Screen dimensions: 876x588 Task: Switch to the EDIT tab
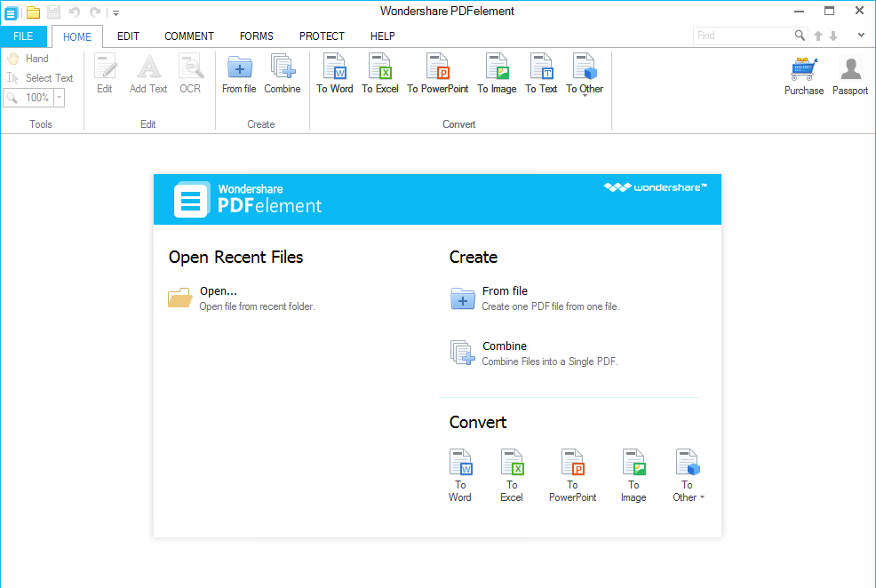(128, 36)
